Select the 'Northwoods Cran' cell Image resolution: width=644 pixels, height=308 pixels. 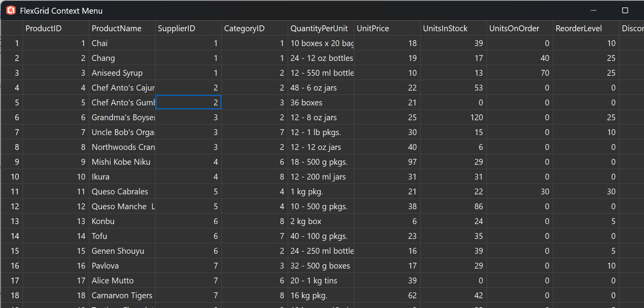pos(122,147)
